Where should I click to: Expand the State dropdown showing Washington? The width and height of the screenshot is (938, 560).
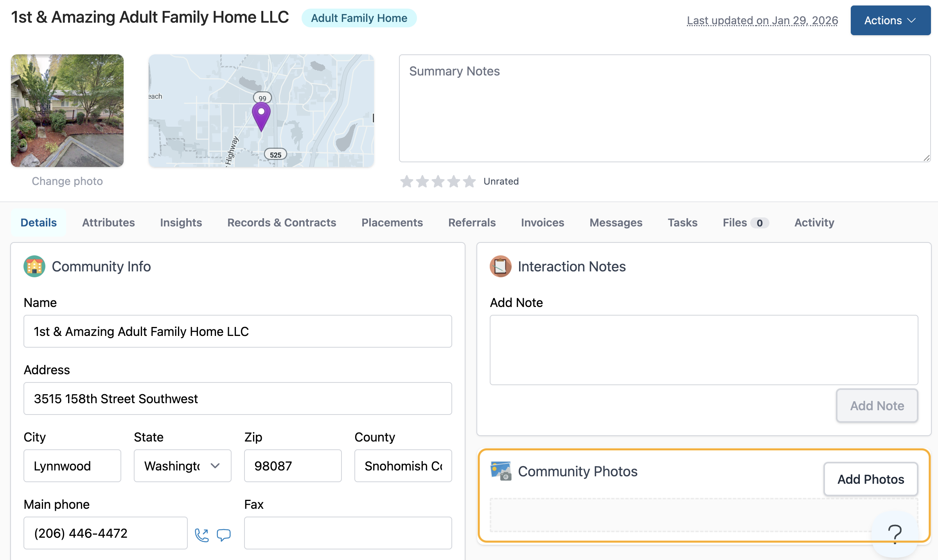tap(182, 466)
